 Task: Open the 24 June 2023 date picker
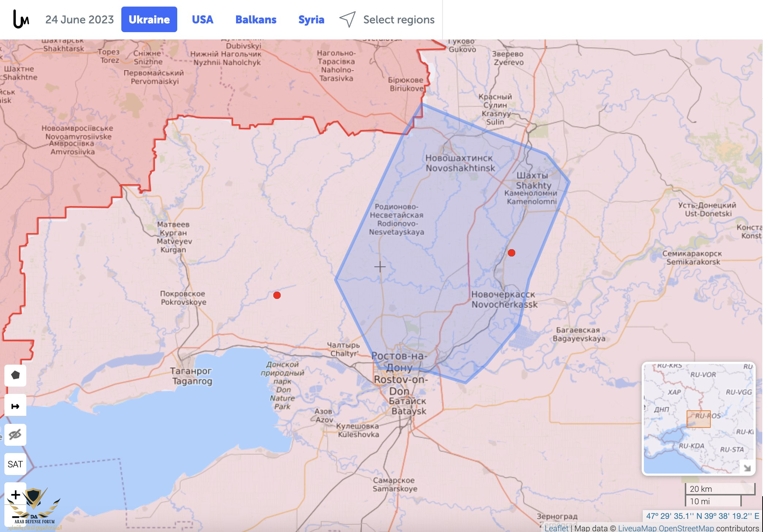pyautogui.click(x=80, y=19)
